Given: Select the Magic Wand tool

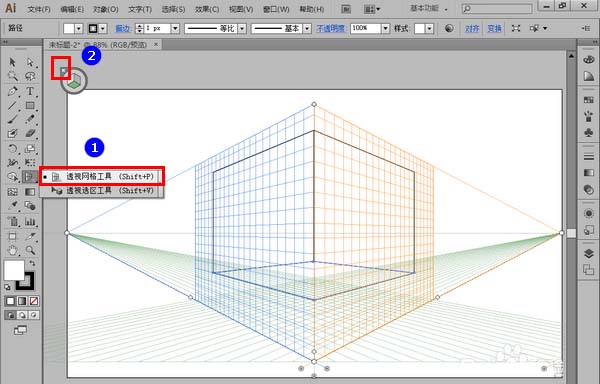Looking at the screenshot, I should coord(12,76).
